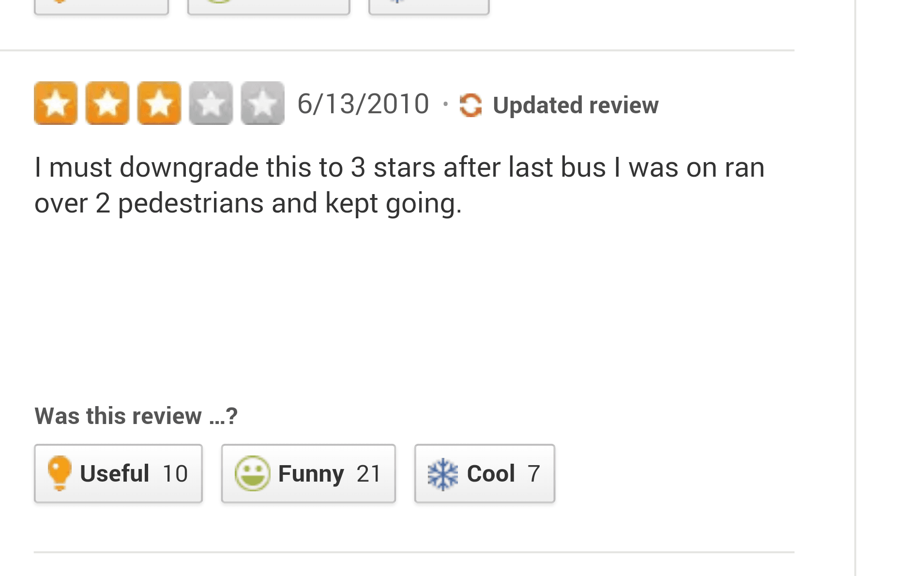The height and width of the screenshot is (576, 924).
Task: Click the previous review's partially visible Cool button
Action: coord(429,7)
